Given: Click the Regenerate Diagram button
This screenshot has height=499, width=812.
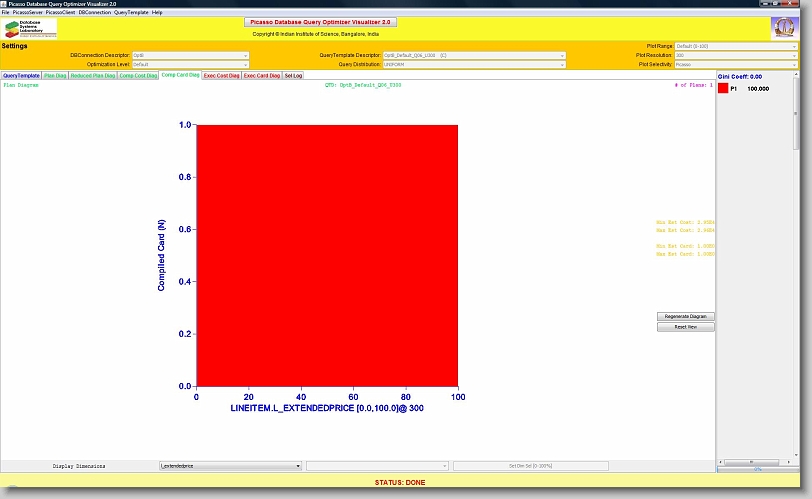Looking at the screenshot, I should 685,316.
